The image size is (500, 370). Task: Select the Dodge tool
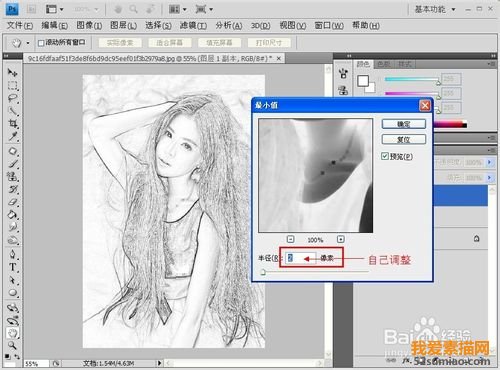[x=12, y=240]
